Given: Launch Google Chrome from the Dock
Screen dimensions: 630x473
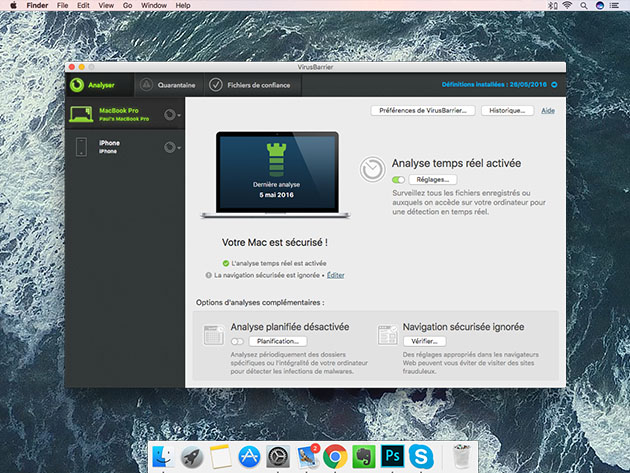Looking at the screenshot, I should point(335,457).
